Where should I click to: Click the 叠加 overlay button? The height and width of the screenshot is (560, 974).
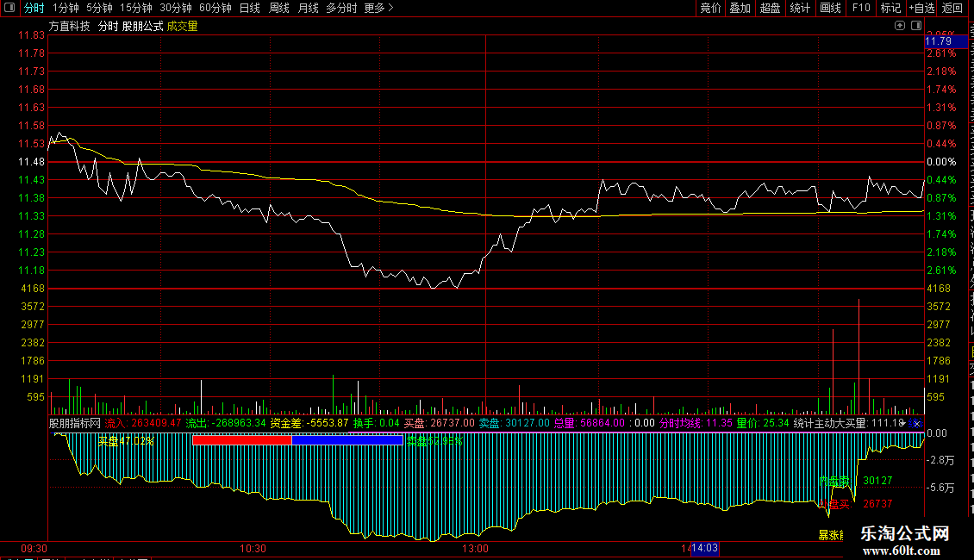click(740, 8)
